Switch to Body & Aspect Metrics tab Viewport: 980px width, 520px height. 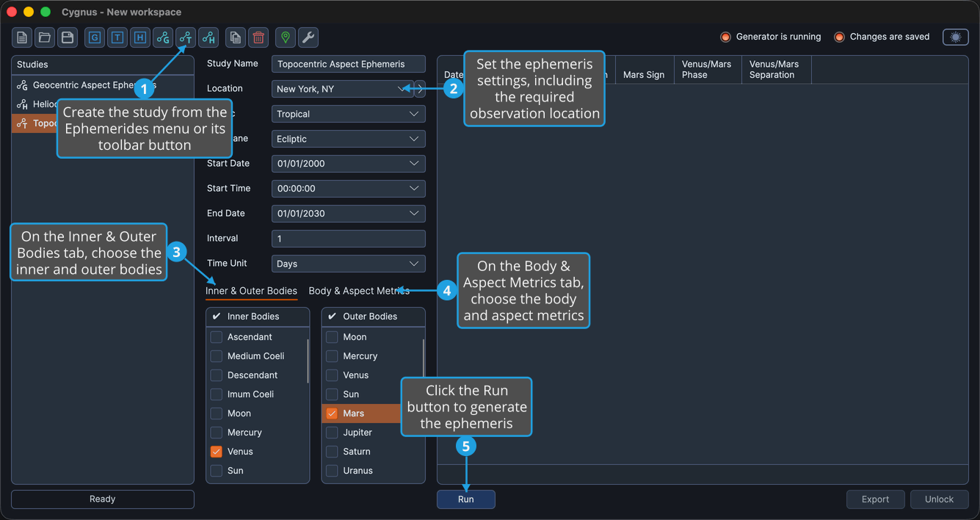[359, 291]
